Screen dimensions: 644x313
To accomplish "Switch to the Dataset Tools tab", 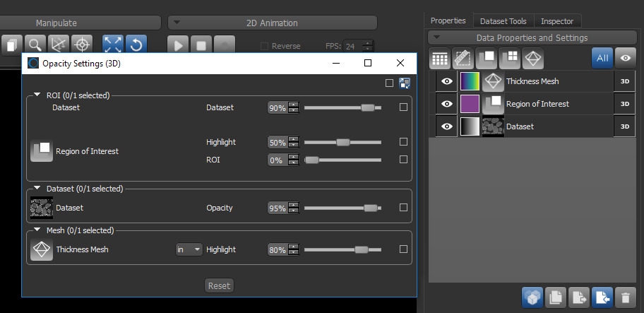I will tap(503, 21).
